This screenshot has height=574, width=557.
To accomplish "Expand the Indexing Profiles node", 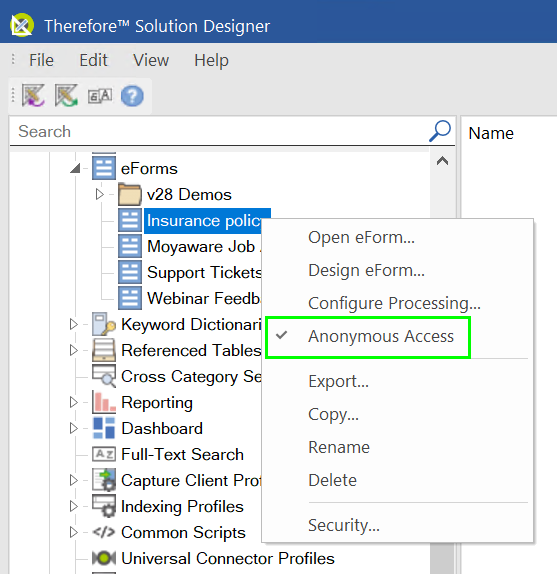I will coord(74,506).
